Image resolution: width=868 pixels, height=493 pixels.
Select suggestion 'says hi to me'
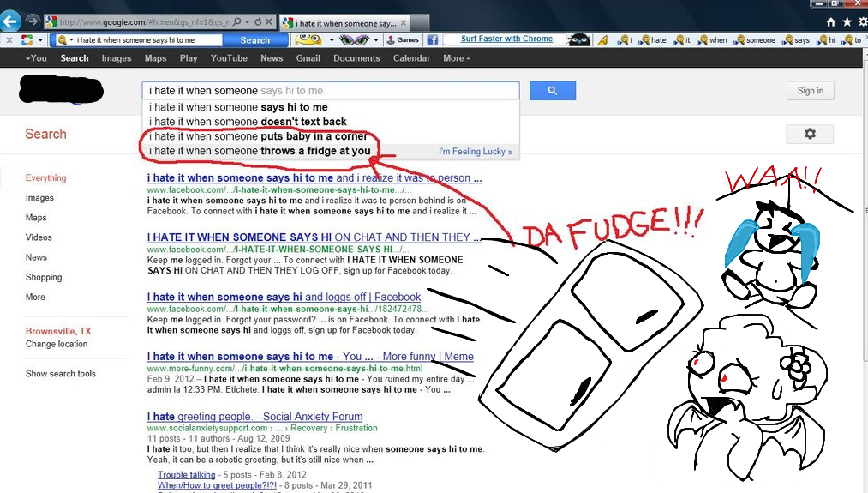(331, 107)
